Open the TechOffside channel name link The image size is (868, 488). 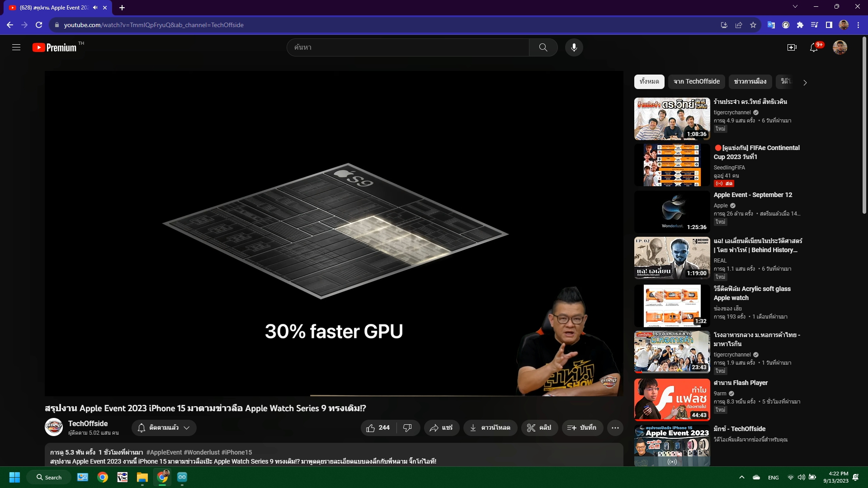(x=88, y=423)
